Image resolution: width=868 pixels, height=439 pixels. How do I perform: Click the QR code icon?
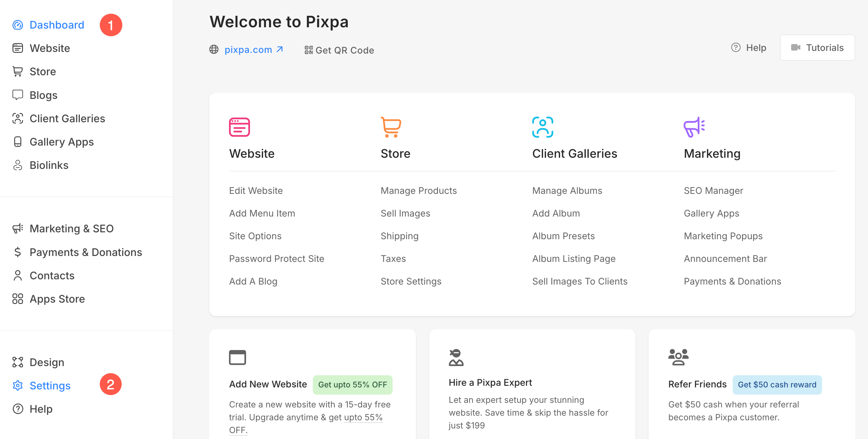[x=308, y=50]
